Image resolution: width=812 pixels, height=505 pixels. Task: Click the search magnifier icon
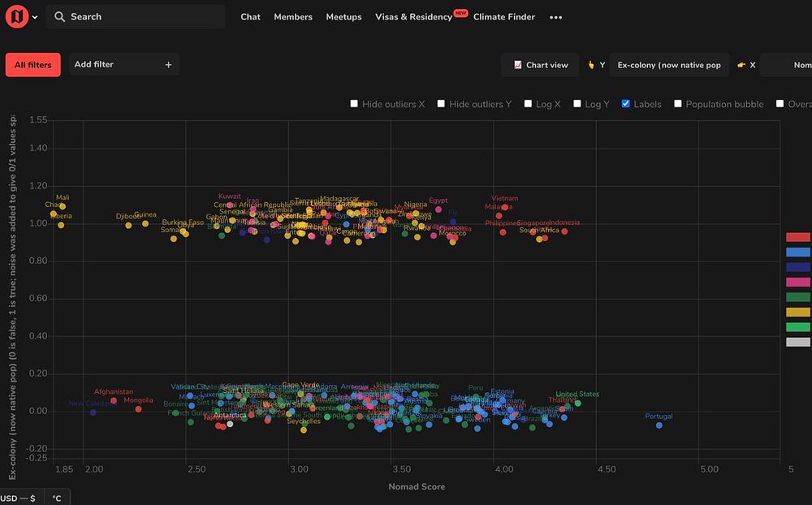(x=59, y=16)
